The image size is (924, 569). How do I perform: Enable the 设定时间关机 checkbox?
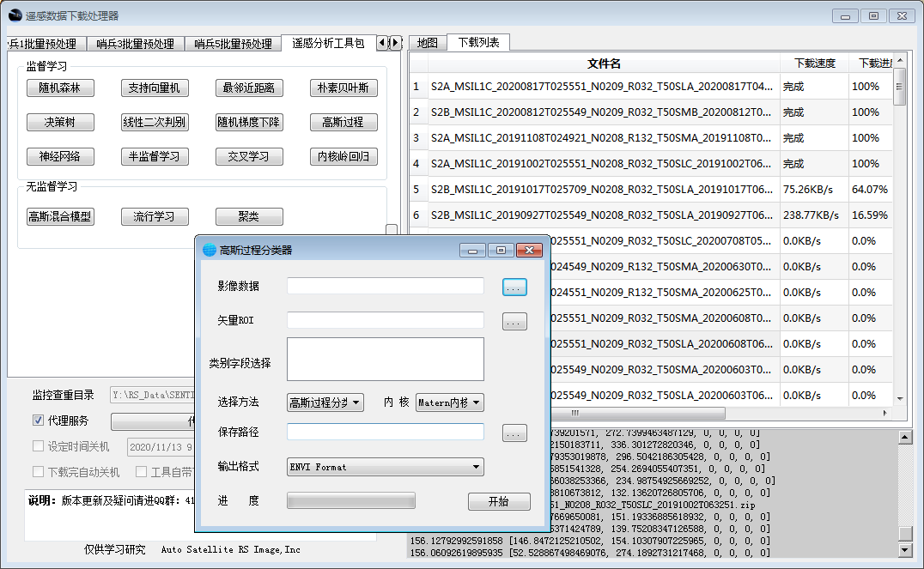39,446
